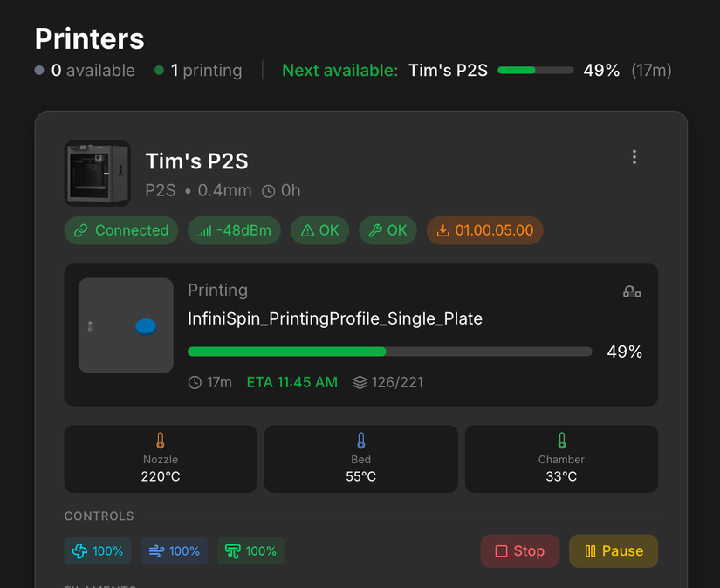Click the print job progress bar
This screenshot has width=720, height=588.
tap(389, 352)
